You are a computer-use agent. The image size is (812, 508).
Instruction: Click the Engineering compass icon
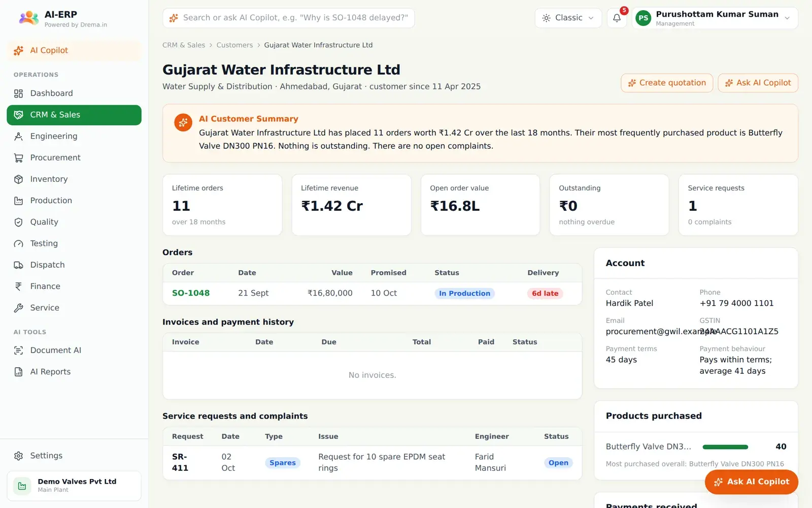pos(19,136)
